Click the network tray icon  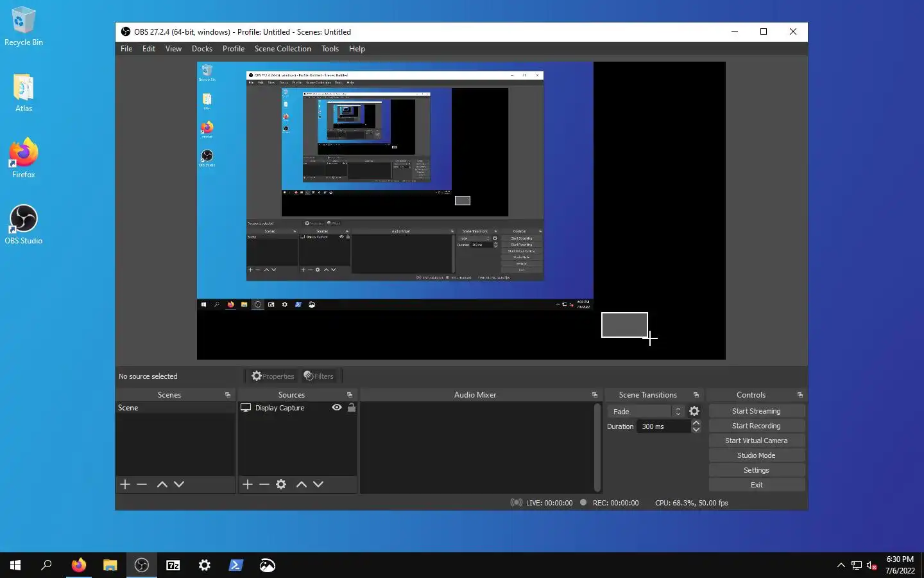coord(857,565)
